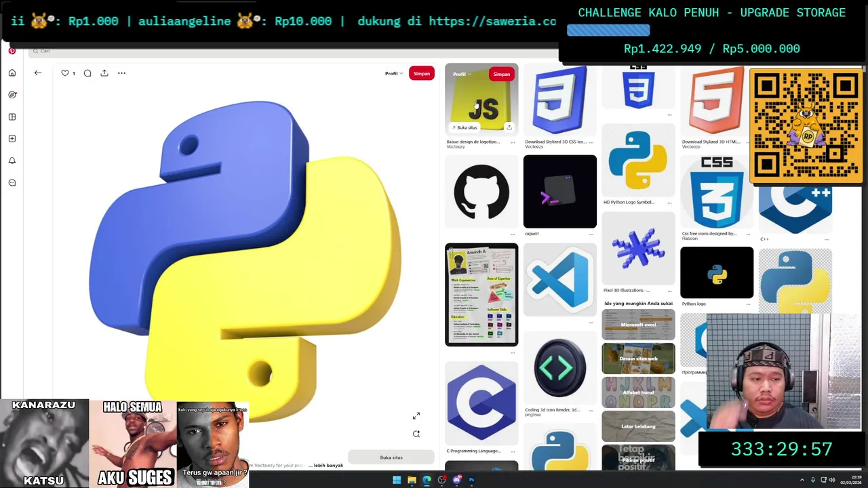Viewport: 868px width, 488px height.
Task: Click the microphone icon in system tray
Action: 812,480
